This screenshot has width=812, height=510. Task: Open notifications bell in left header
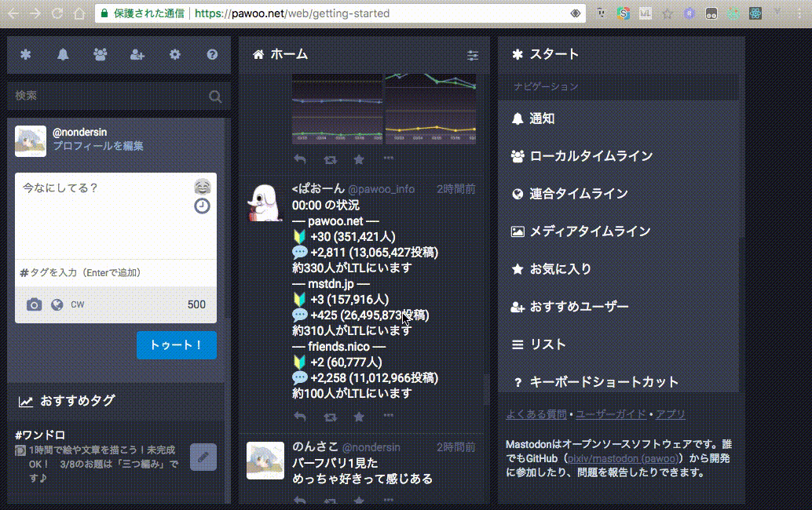point(63,54)
